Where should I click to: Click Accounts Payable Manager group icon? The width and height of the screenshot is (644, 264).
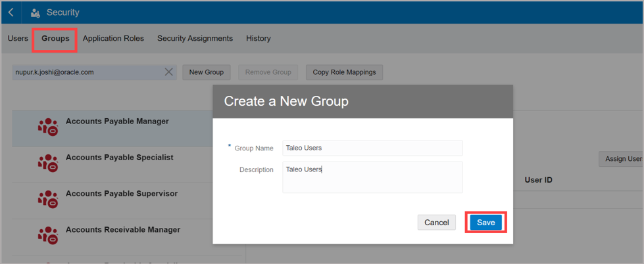pyautogui.click(x=48, y=127)
